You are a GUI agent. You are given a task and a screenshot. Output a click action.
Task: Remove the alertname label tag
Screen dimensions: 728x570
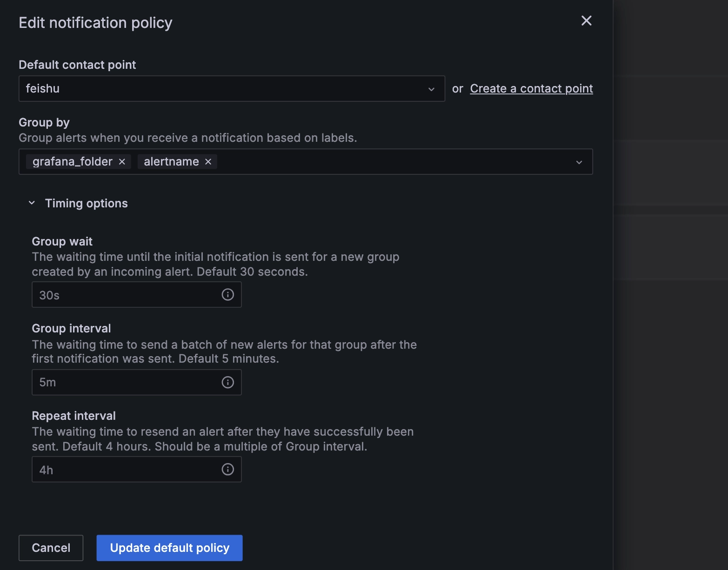click(x=208, y=162)
